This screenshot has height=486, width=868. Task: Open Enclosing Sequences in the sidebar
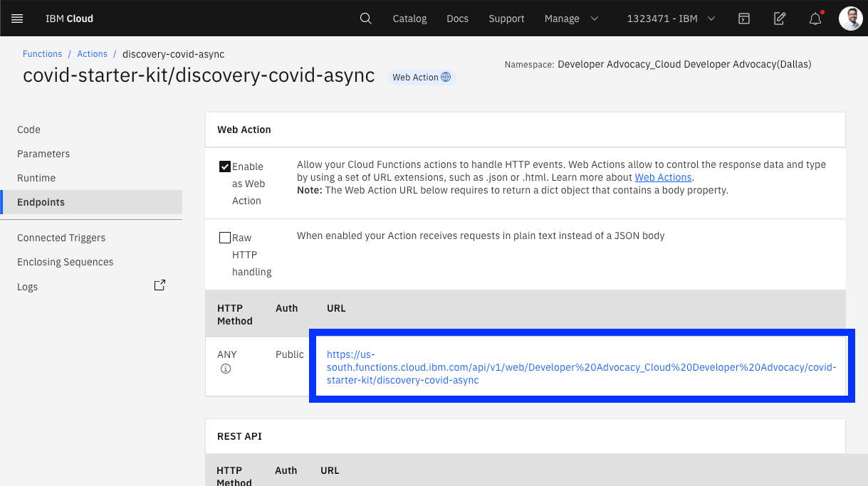(91, 262)
